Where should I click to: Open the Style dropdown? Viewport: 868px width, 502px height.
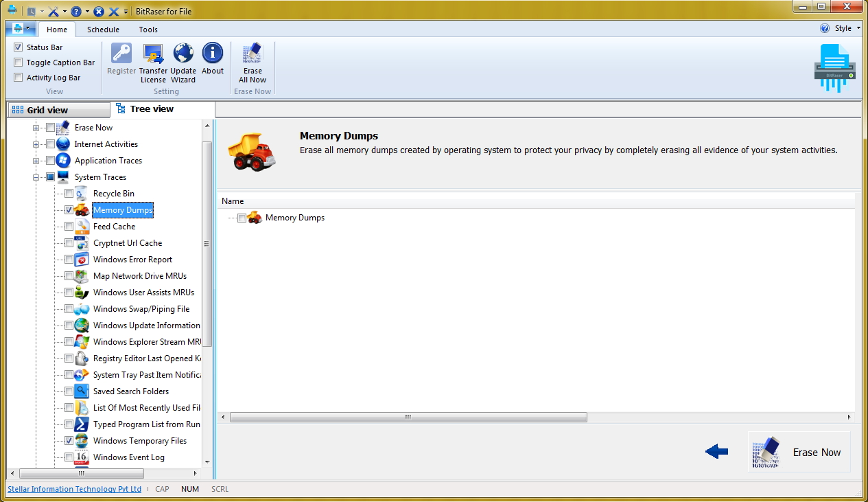[x=847, y=29]
